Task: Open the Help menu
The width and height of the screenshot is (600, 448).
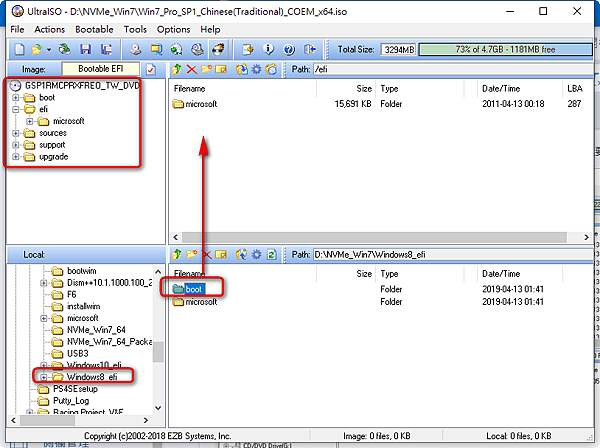Action: [x=210, y=29]
